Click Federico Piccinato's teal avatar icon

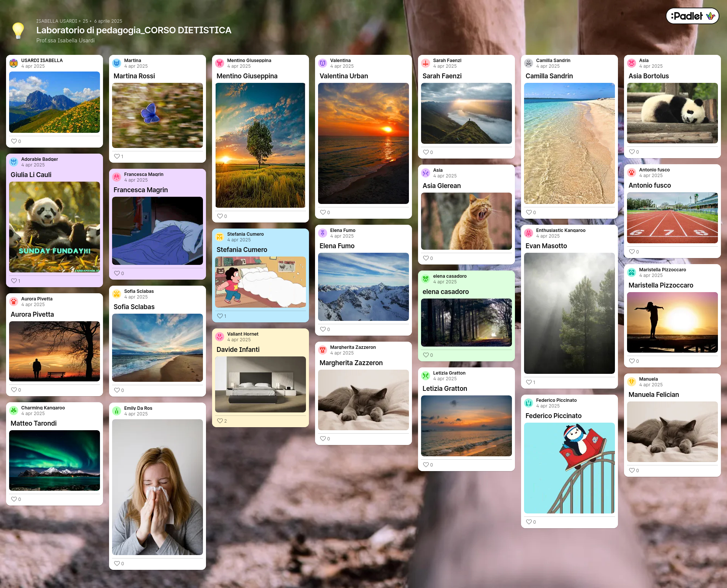[529, 403]
